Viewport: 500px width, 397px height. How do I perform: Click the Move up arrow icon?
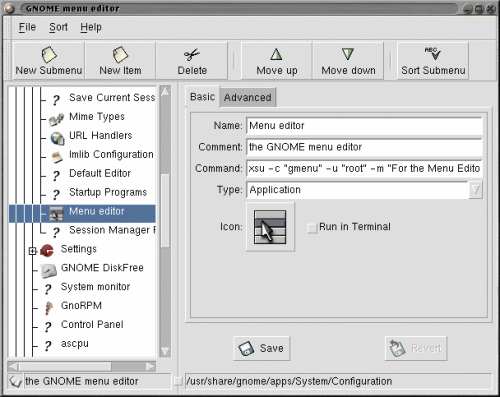pos(276,54)
